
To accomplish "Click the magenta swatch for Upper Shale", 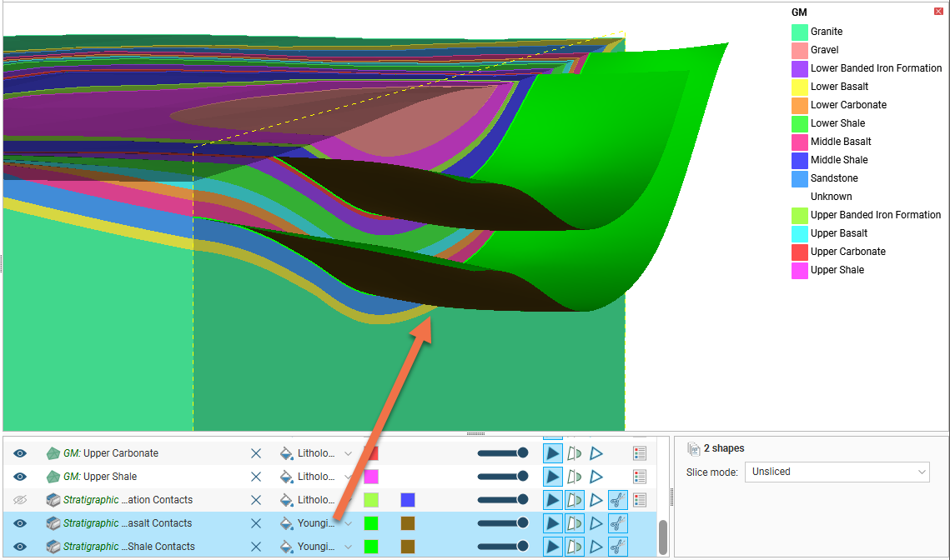I will [371, 477].
